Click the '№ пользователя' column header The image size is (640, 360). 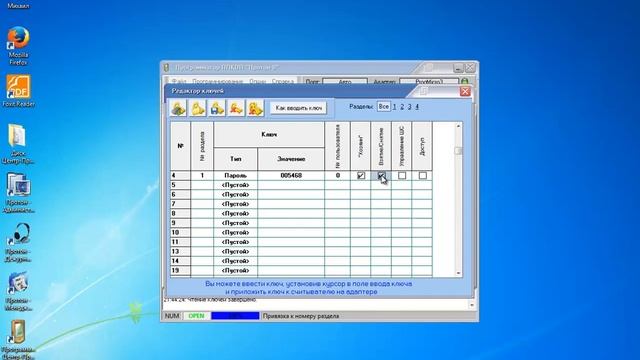point(338,146)
